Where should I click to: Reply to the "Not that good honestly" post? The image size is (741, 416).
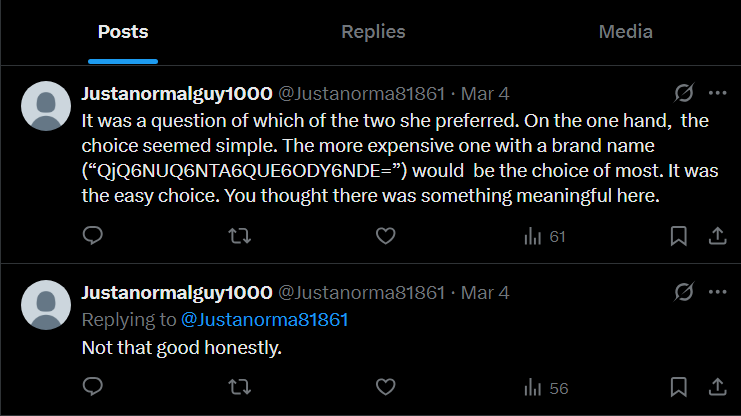(x=92, y=387)
